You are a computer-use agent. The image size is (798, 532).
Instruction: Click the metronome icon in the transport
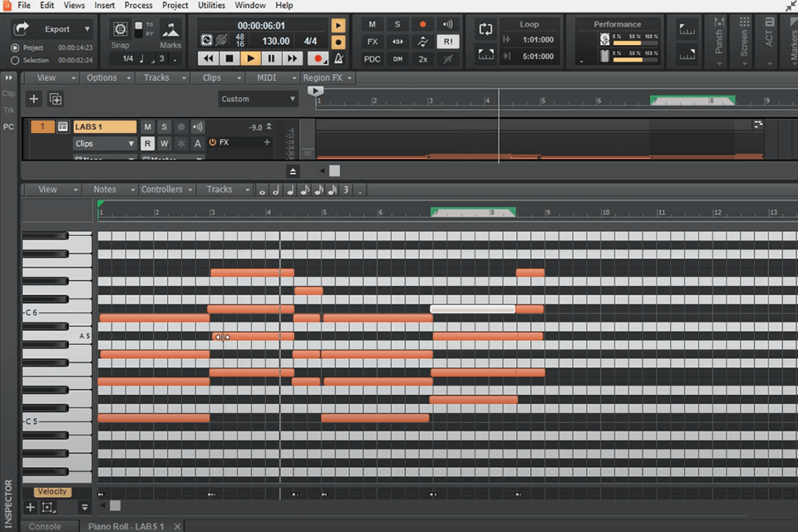[x=338, y=58]
